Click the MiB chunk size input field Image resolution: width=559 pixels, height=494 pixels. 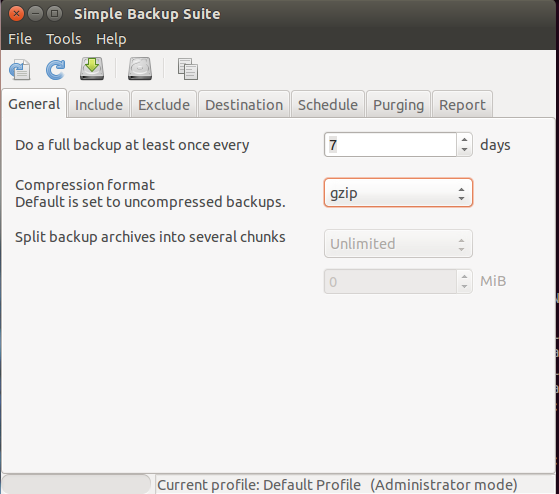pyautogui.click(x=390, y=282)
